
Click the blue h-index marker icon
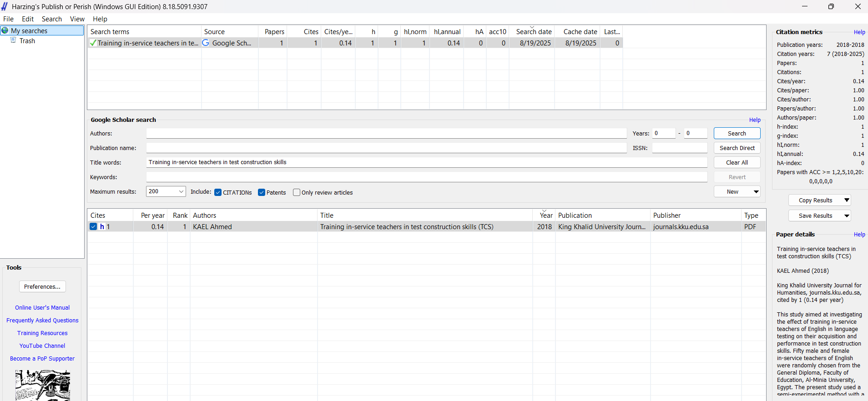(x=102, y=226)
